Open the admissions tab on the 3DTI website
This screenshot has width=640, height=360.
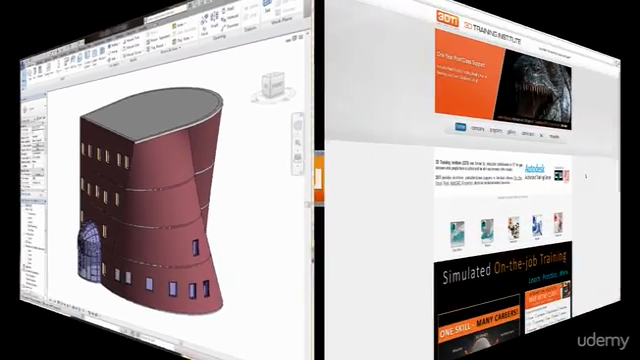click(528, 134)
